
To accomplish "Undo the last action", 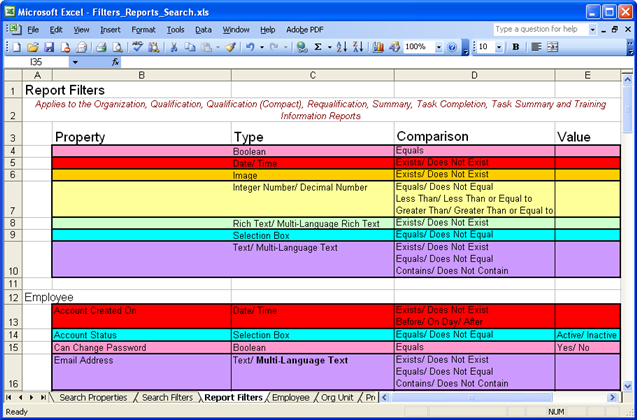I will pyautogui.click(x=250, y=47).
